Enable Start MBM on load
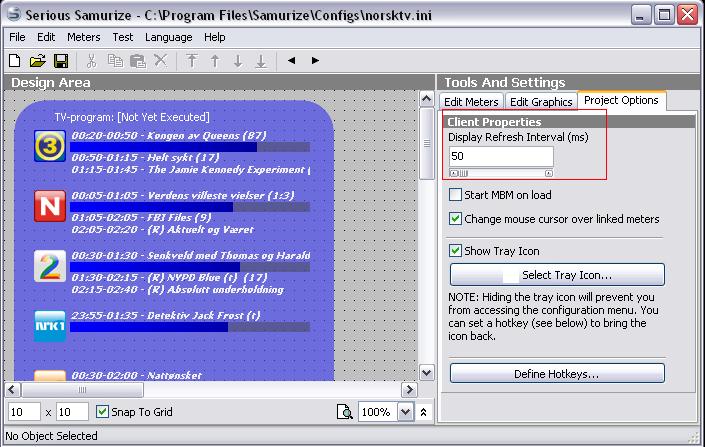This screenshot has height=447, width=705. tap(455, 195)
